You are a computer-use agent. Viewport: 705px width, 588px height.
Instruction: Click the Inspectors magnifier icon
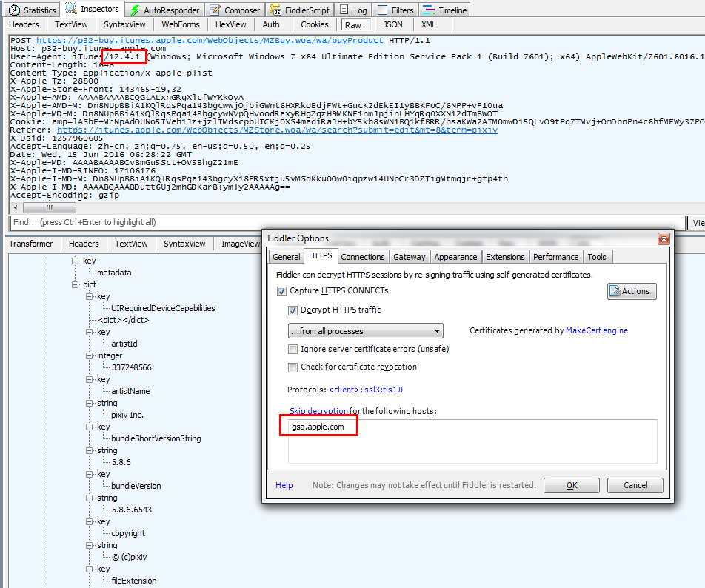(x=71, y=9)
